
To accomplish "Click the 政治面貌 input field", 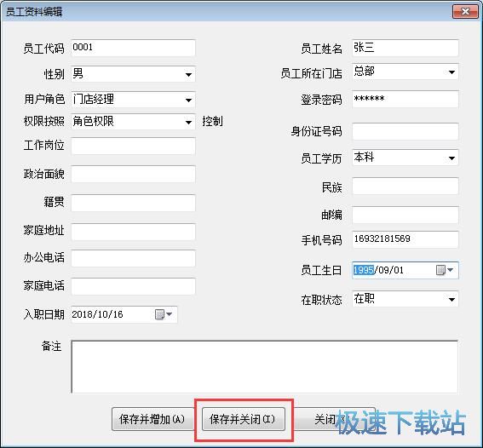I will point(133,174).
